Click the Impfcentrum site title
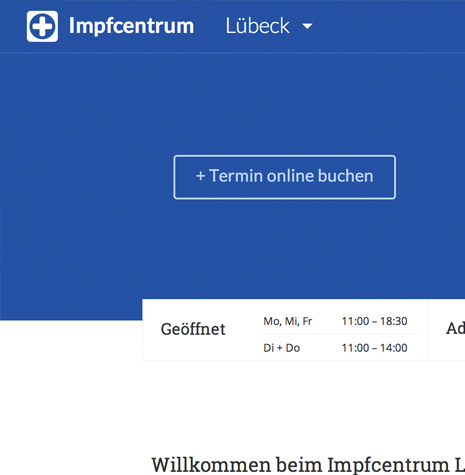 tap(131, 26)
